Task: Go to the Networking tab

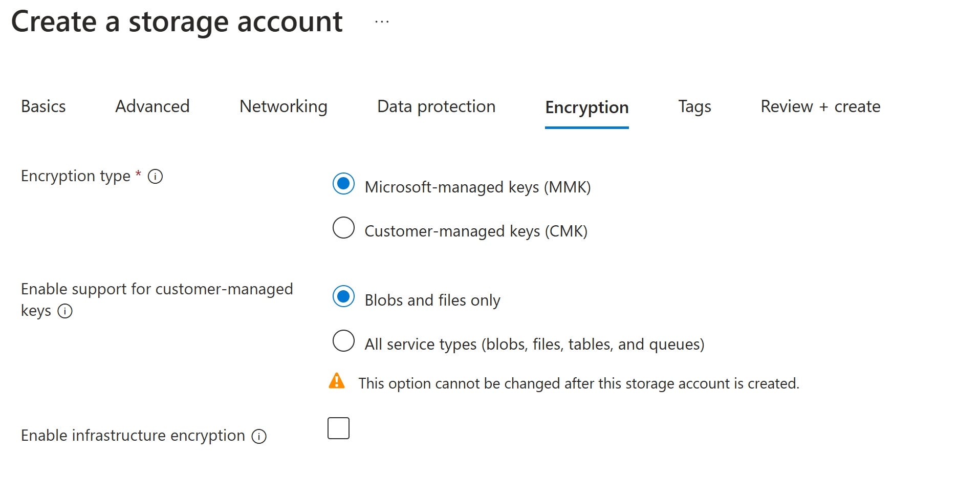Action: tap(284, 106)
